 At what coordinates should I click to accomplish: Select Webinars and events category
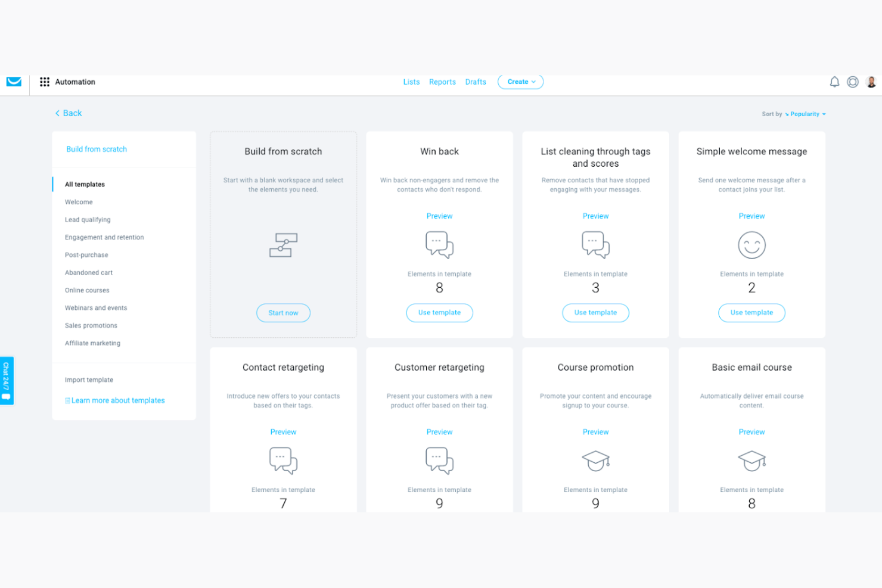(96, 308)
